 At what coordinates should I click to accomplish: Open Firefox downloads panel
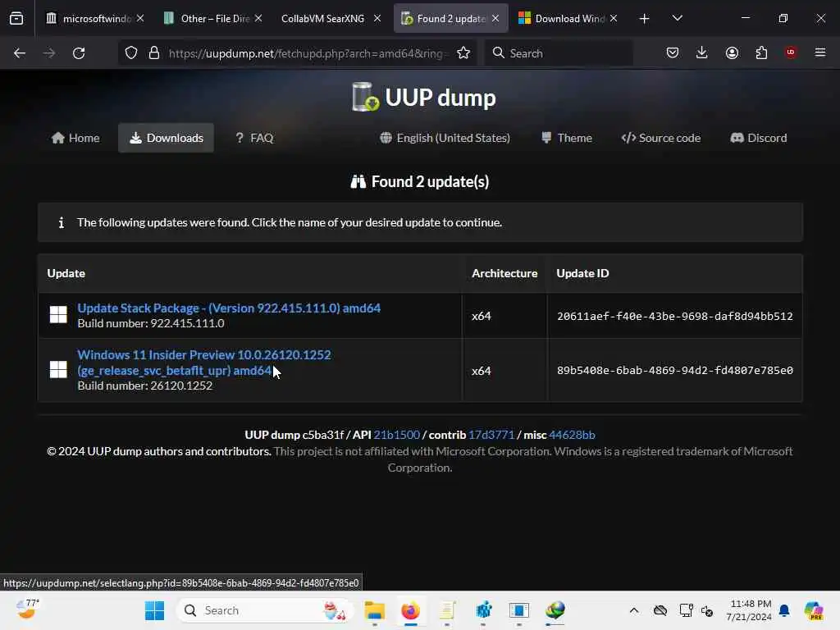[x=702, y=52]
